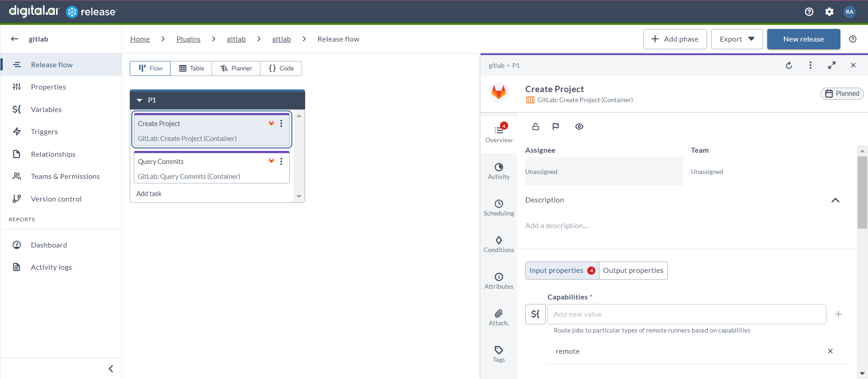Open Create Project task options menu

pos(281,123)
